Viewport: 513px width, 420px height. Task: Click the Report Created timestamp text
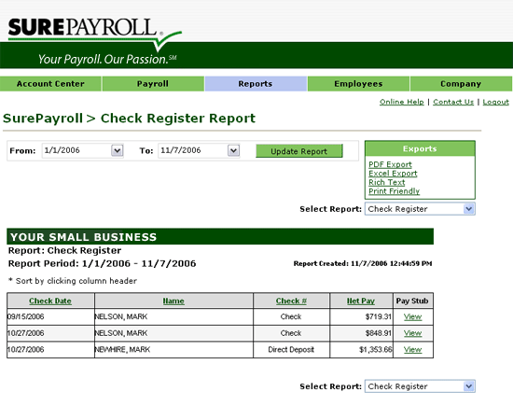[x=363, y=263]
